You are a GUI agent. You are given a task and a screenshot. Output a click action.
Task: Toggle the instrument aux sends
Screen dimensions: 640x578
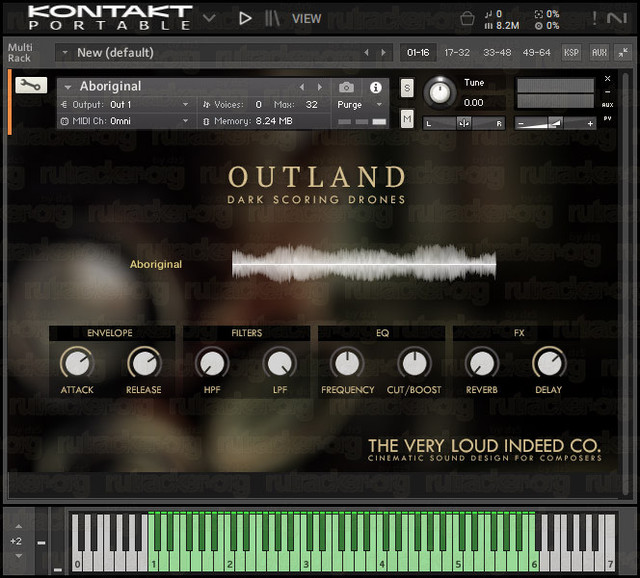607,105
